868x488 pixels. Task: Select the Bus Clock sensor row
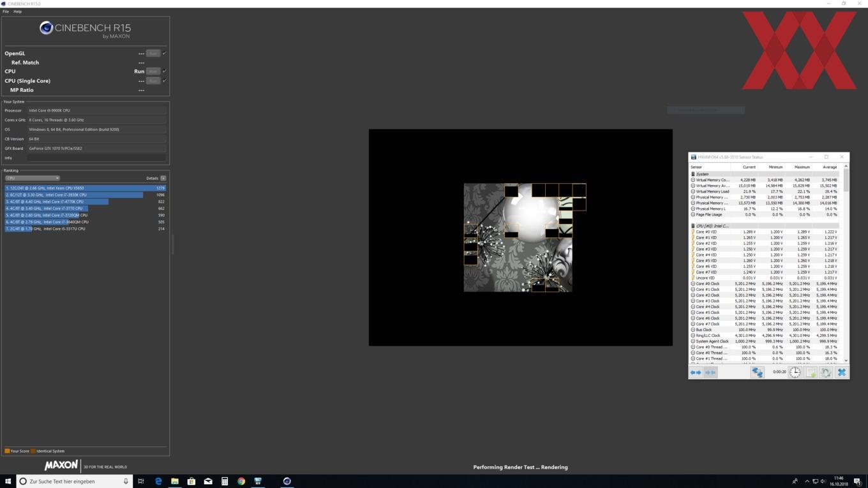point(766,330)
